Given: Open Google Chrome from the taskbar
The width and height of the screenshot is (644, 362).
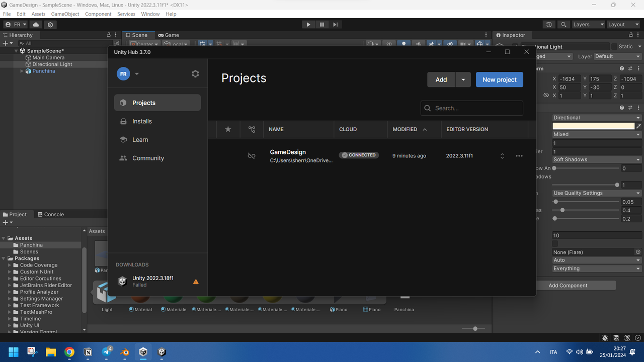Looking at the screenshot, I should 69,352.
